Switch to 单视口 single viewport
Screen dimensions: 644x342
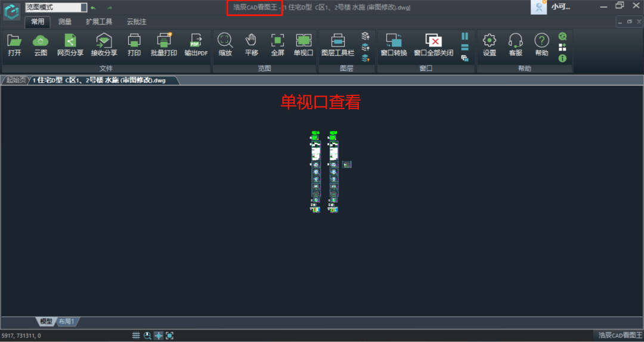click(x=304, y=45)
